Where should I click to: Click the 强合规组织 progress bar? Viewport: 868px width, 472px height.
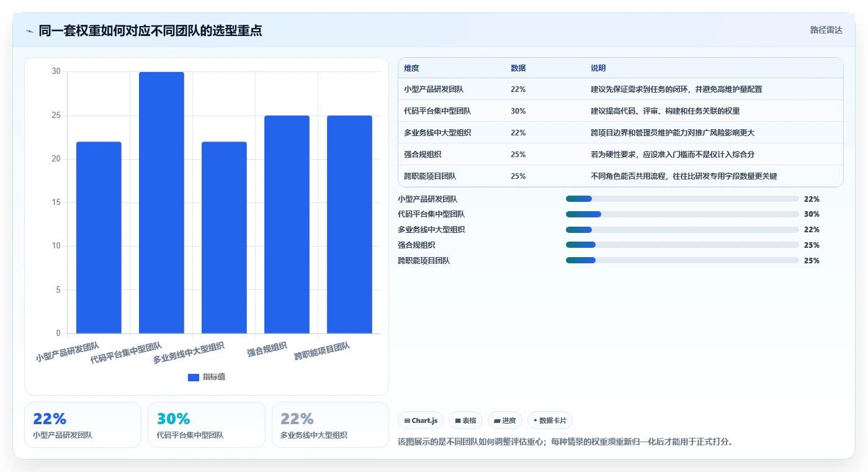(x=682, y=245)
